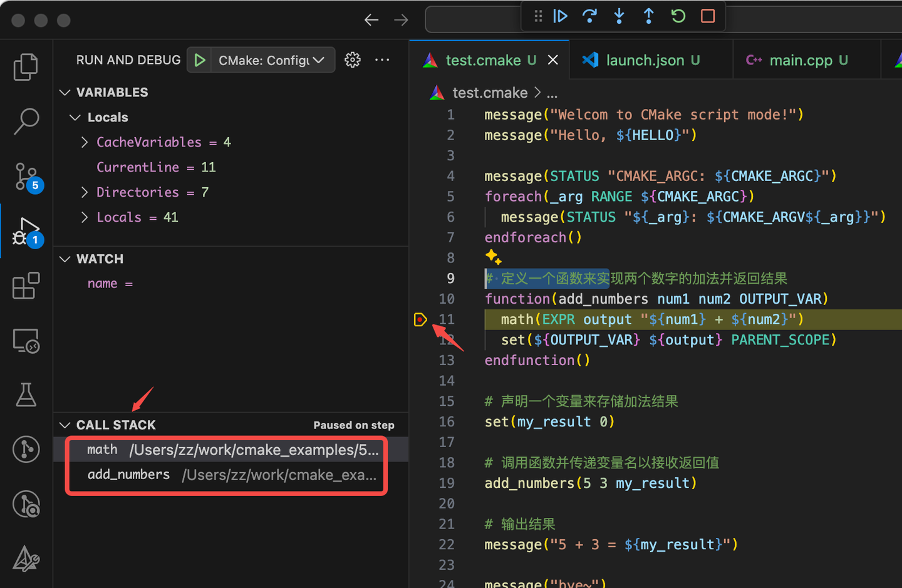Click the Step Into debug icon
The image size is (902, 588).
619,16
